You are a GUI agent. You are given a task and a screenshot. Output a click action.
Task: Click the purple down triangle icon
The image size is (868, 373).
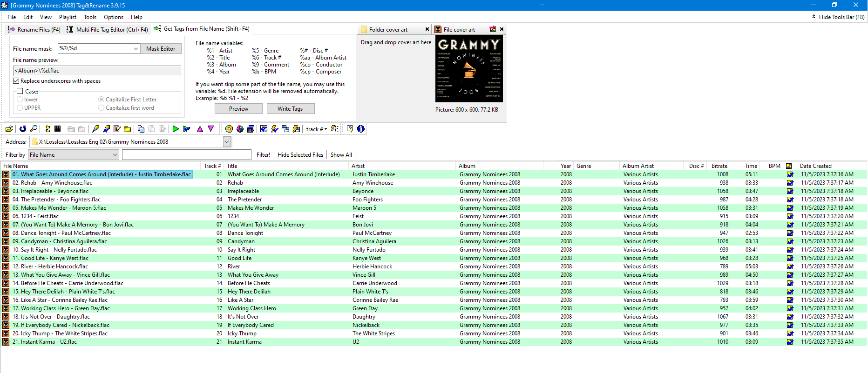[211, 129]
